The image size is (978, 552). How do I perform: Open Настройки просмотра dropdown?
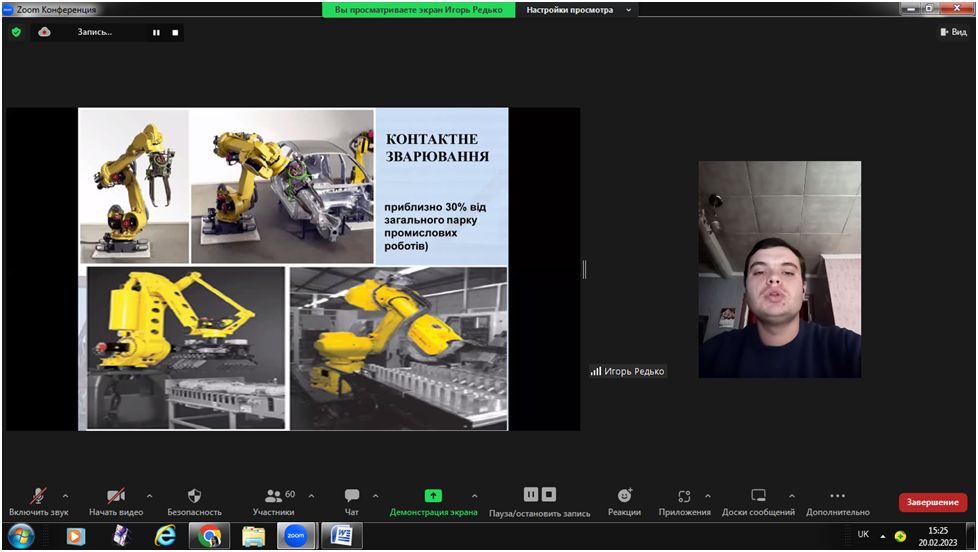click(x=577, y=10)
